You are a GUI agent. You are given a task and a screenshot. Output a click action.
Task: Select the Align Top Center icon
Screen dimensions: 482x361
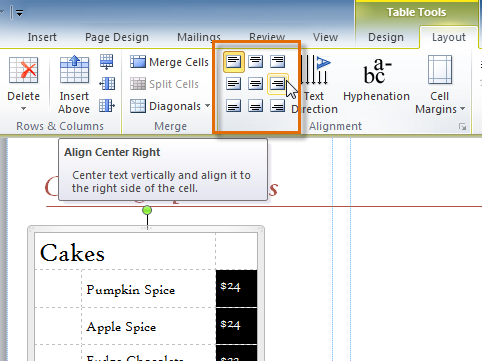[255, 62]
